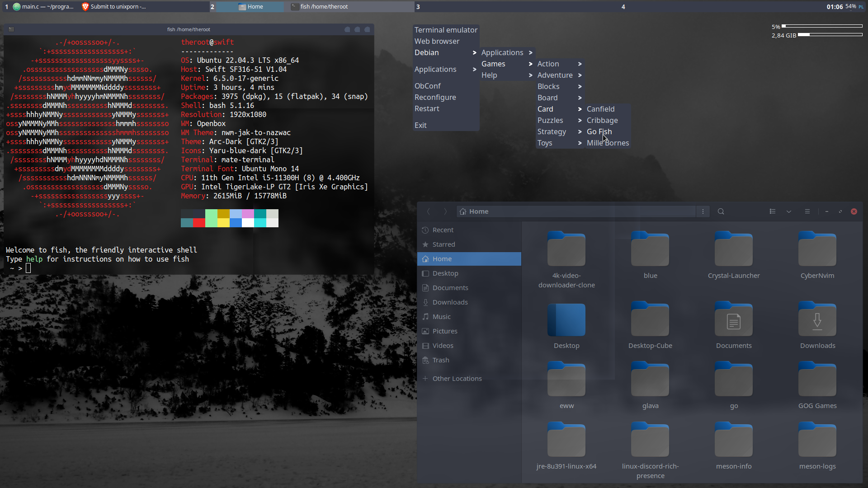Launch Go Fish card game

(x=608, y=131)
